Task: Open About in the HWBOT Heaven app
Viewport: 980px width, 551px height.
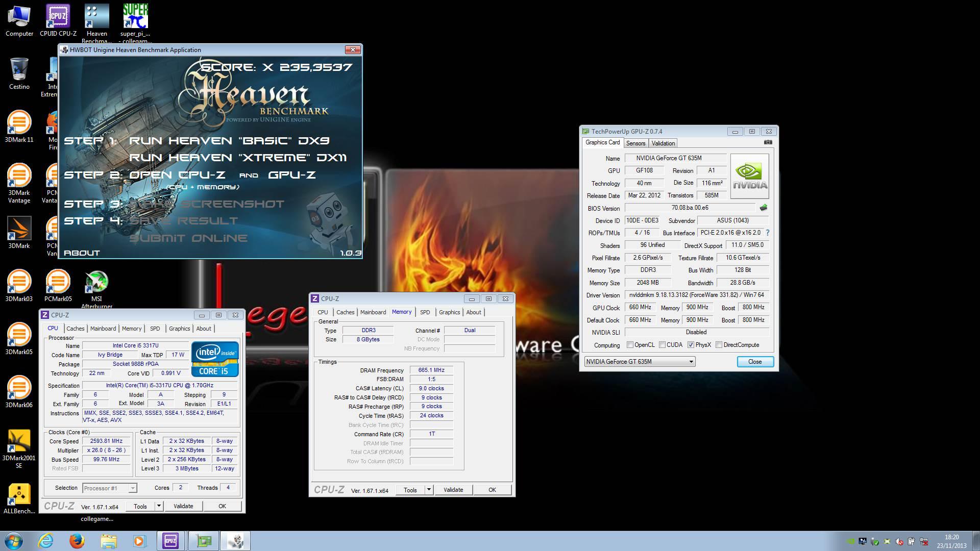Action: (x=82, y=253)
